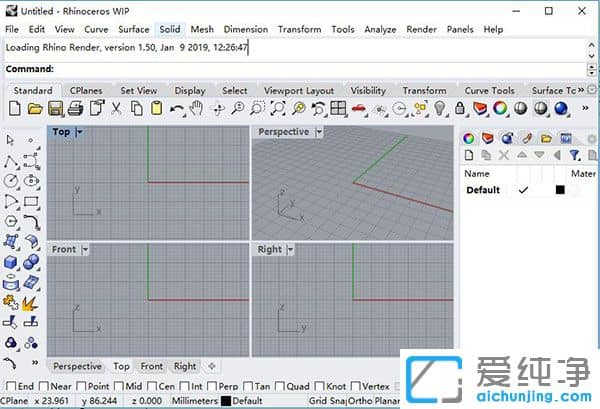Click the padlock Lock icon
This screenshot has height=409, width=600.
[460, 109]
